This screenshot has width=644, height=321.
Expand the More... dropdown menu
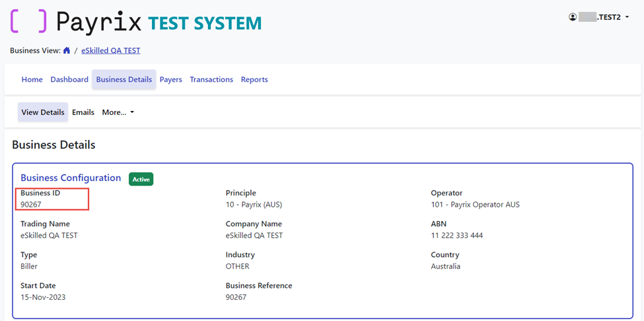118,112
